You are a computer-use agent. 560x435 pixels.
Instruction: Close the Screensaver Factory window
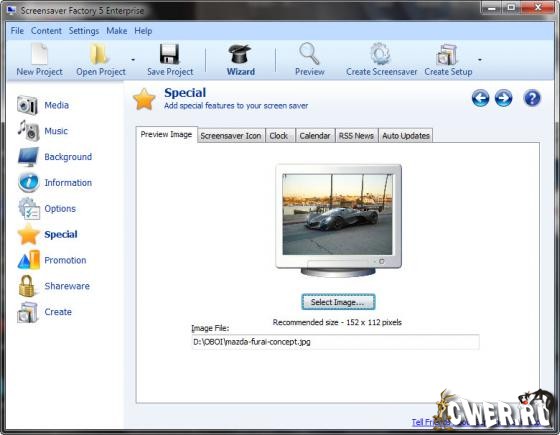(x=538, y=8)
